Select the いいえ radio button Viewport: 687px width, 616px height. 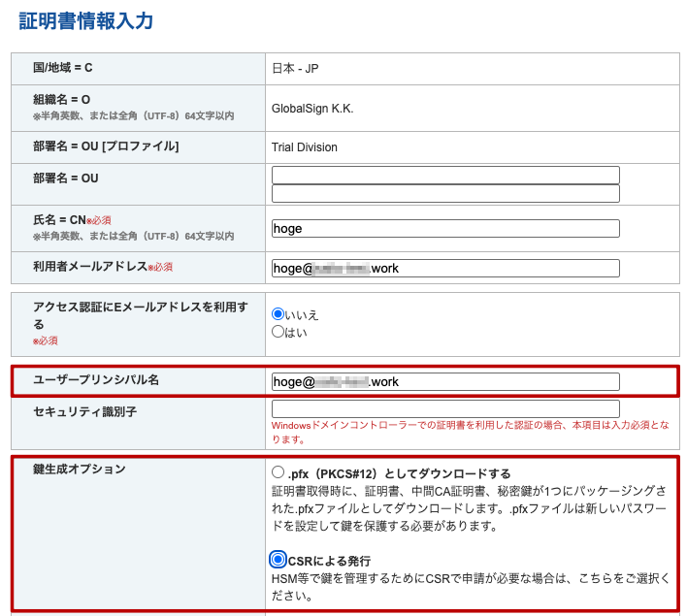[278, 314]
